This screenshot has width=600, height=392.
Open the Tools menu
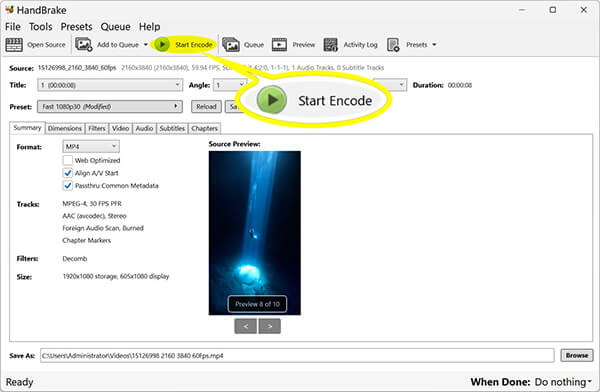point(41,27)
